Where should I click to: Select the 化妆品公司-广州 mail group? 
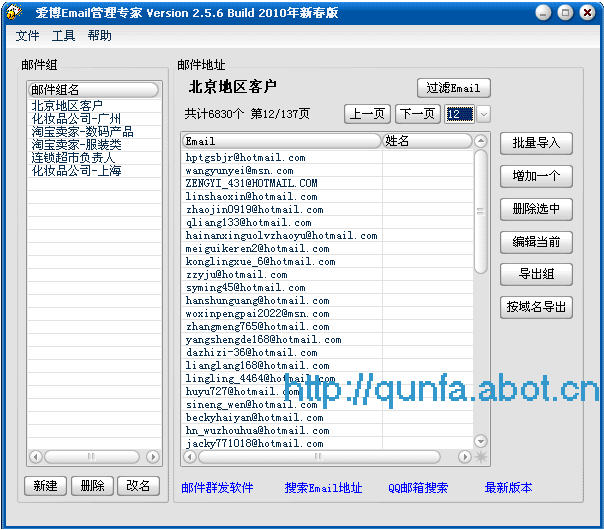click(x=94, y=119)
